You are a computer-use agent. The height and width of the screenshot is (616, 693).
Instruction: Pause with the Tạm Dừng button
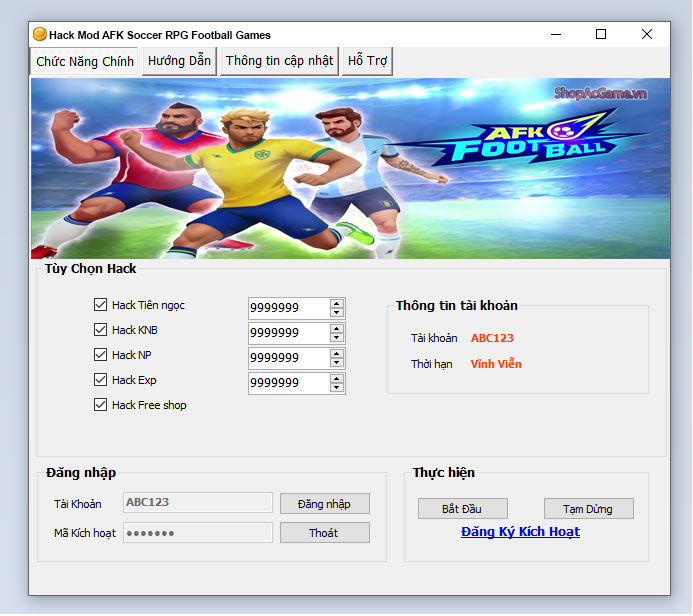pos(588,509)
